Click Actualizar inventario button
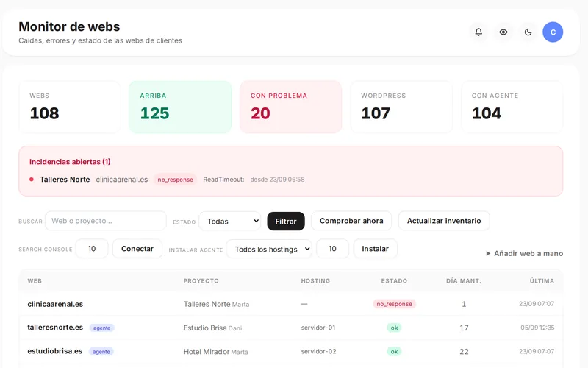This screenshot has height=368, width=588. (444, 221)
